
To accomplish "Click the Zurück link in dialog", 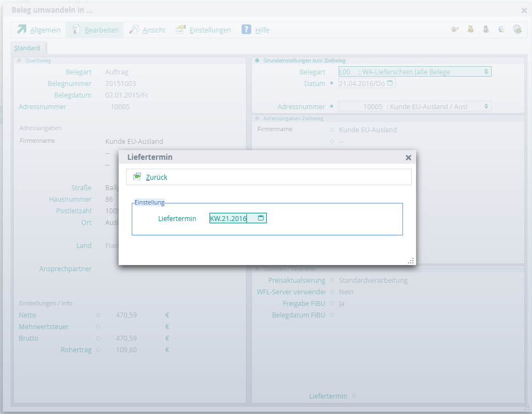I will [x=157, y=177].
